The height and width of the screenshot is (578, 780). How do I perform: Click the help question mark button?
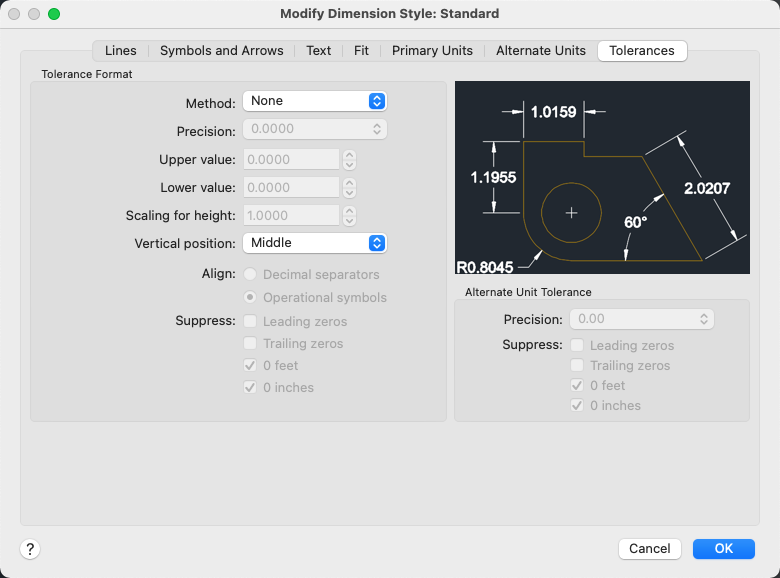[x=30, y=548]
